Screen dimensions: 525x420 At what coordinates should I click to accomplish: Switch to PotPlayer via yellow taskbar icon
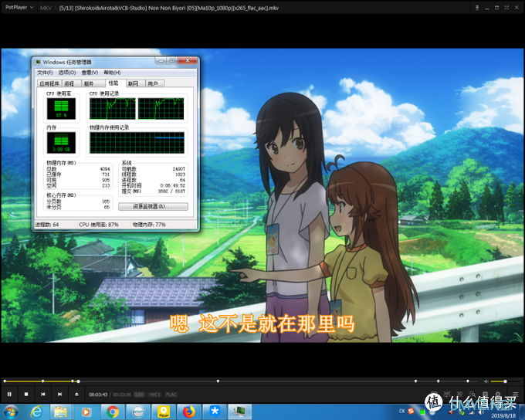pyautogui.click(x=164, y=412)
